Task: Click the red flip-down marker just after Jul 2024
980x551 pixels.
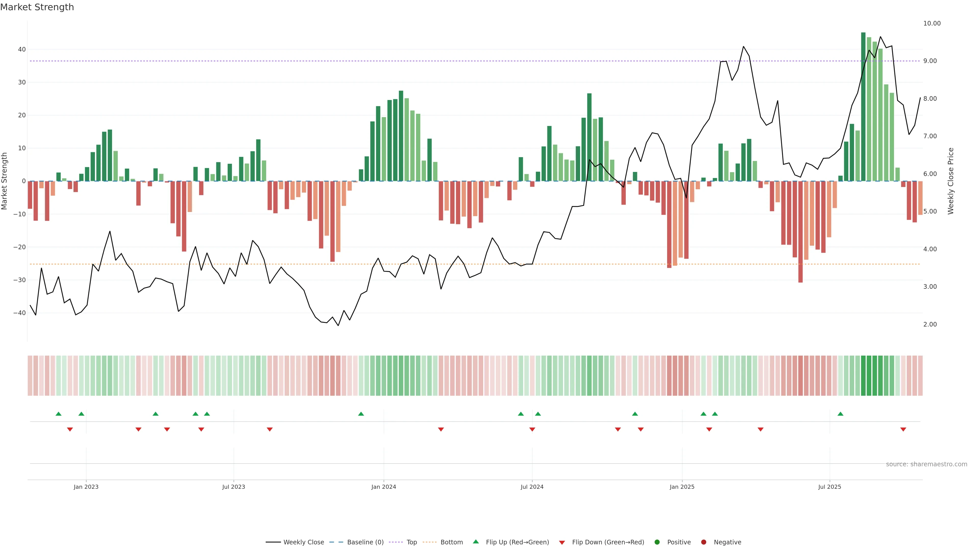Action: (532, 429)
